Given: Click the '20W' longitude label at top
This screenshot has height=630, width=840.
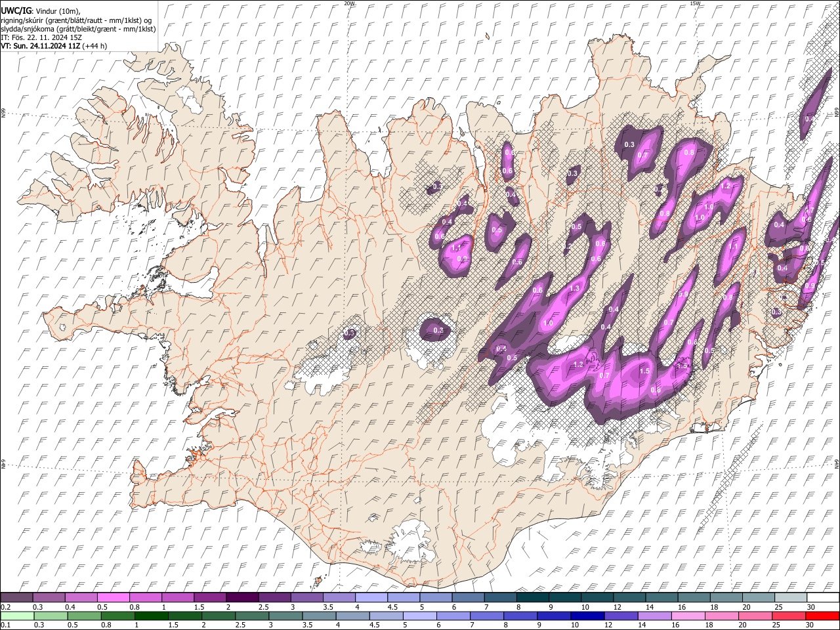Looking at the screenshot, I should click(x=349, y=3).
